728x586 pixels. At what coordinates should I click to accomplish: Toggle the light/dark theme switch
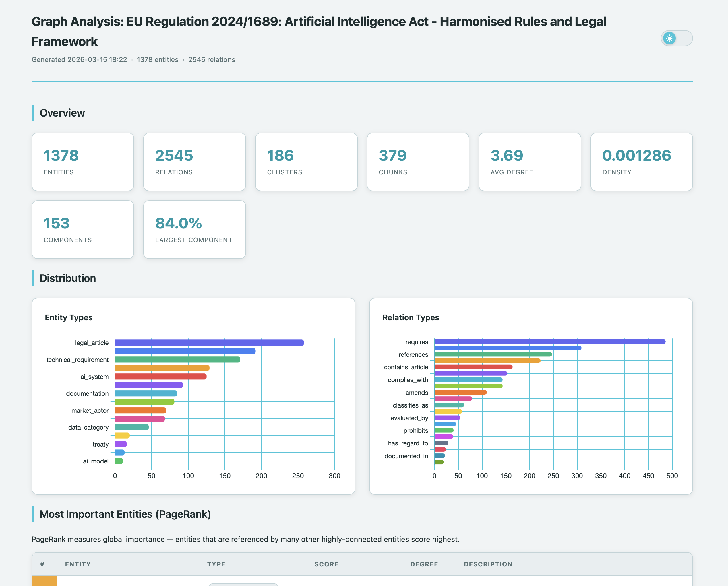click(676, 38)
